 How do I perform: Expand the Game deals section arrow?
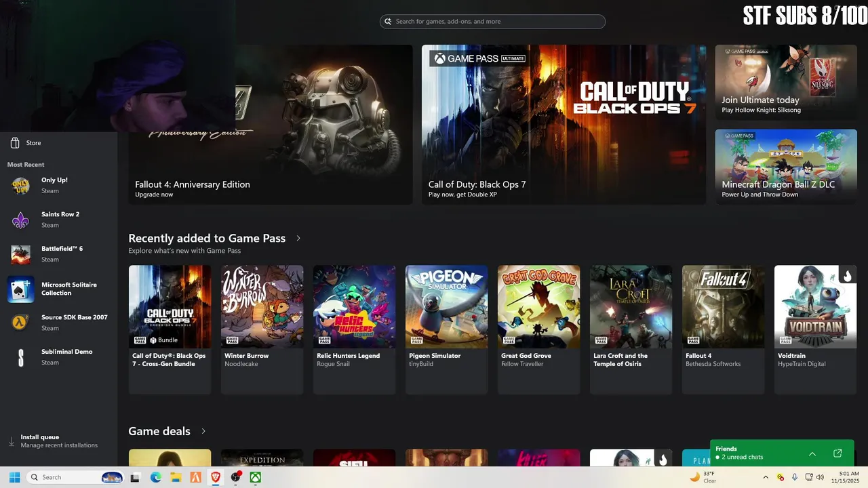pyautogui.click(x=203, y=431)
